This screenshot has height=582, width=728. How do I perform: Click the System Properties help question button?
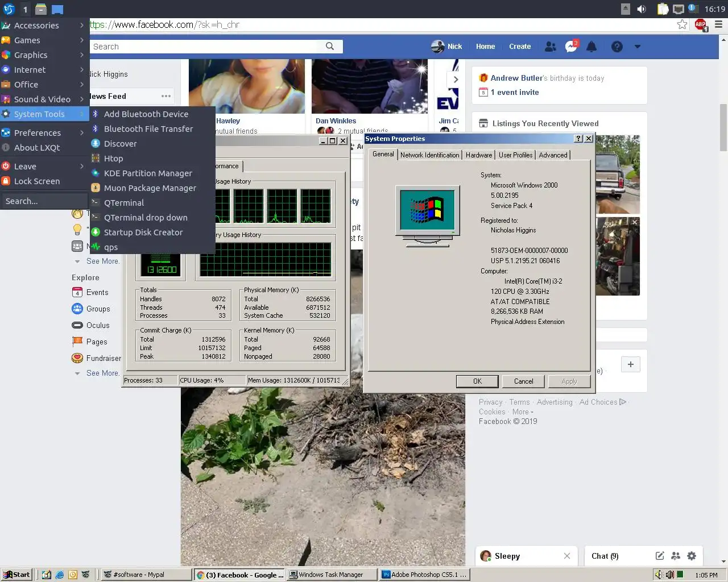[x=578, y=139]
